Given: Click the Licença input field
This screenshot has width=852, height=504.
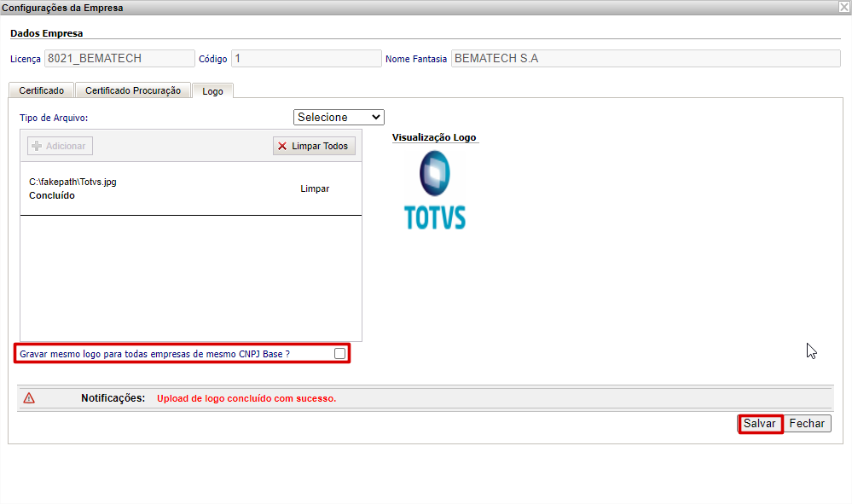Looking at the screenshot, I should coord(119,59).
